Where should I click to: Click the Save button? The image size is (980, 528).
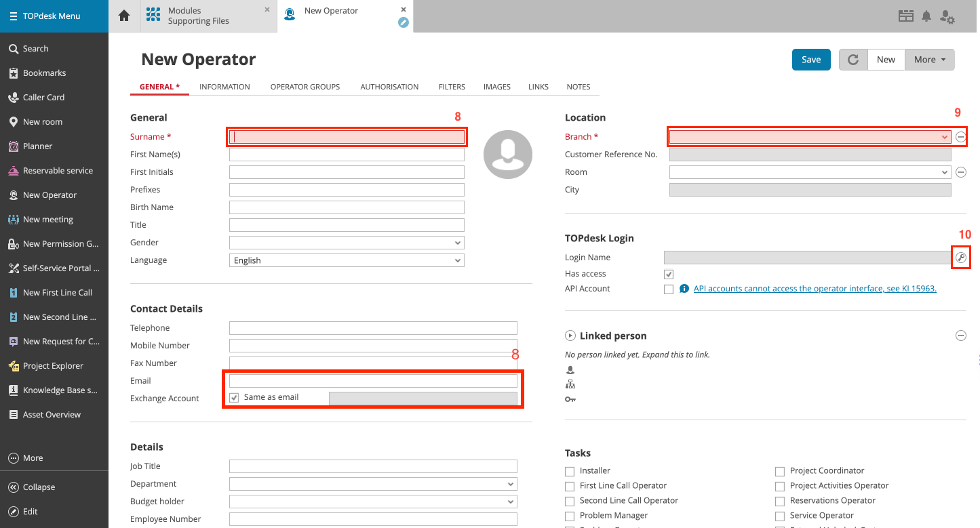(811, 60)
